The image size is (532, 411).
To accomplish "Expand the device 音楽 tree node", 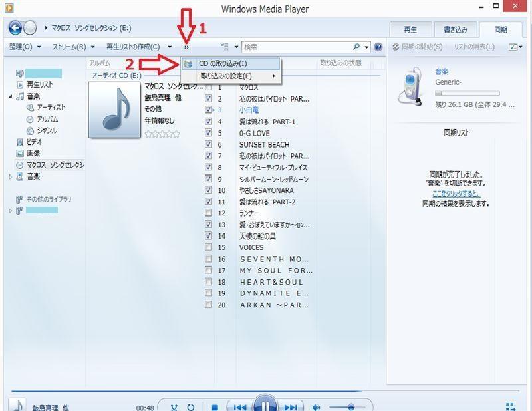I will click(x=11, y=176).
